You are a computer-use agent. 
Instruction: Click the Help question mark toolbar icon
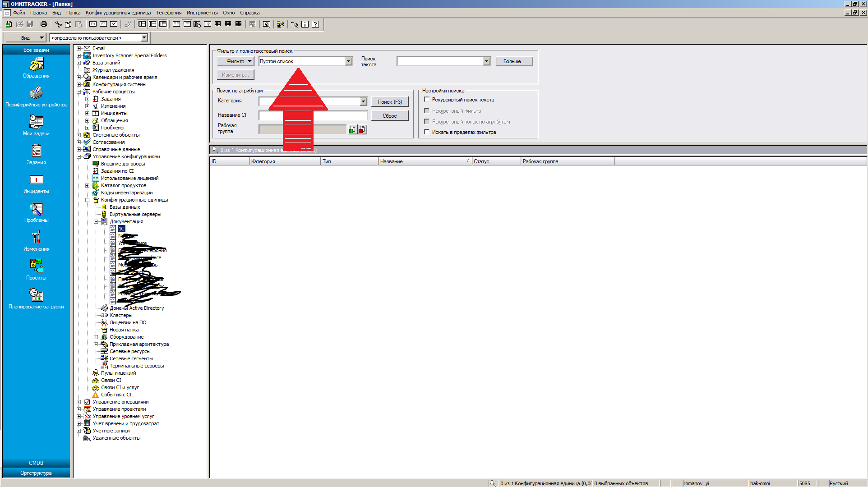tap(315, 24)
